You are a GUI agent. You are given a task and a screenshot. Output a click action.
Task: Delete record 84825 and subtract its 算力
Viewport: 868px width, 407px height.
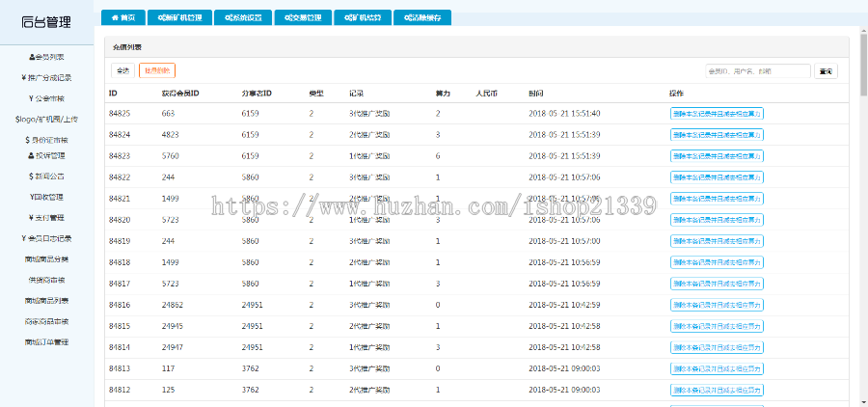[x=717, y=114]
